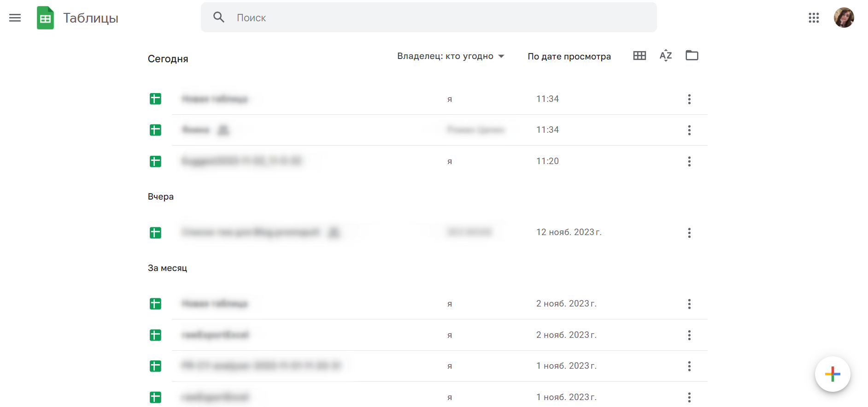The width and height of the screenshot is (868, 407).
Task: Expand the Владелец: кто угодно dropdown
Action: coord(451,56)
